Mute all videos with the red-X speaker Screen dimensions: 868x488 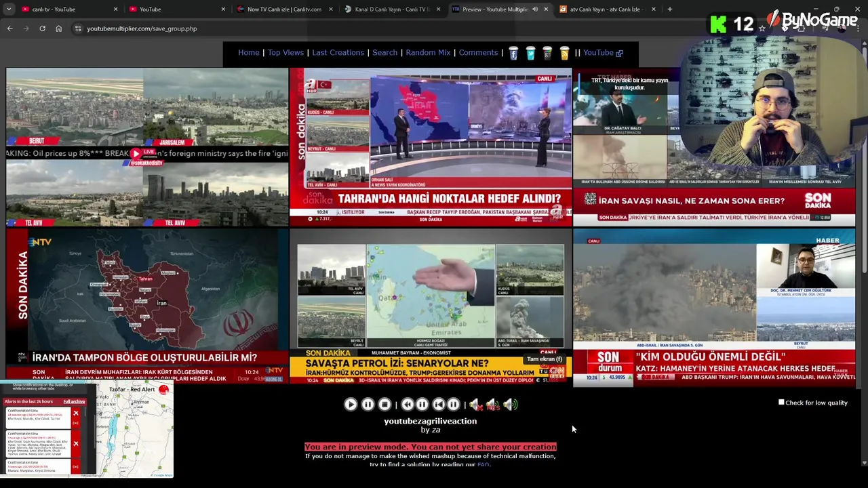point(475,405)
